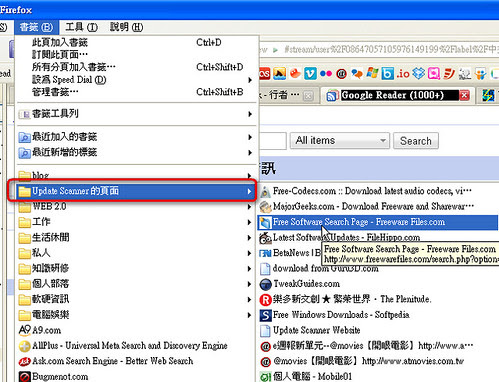Open MajorGeeks.com bookmark in submenu

[x=379, y=207]
